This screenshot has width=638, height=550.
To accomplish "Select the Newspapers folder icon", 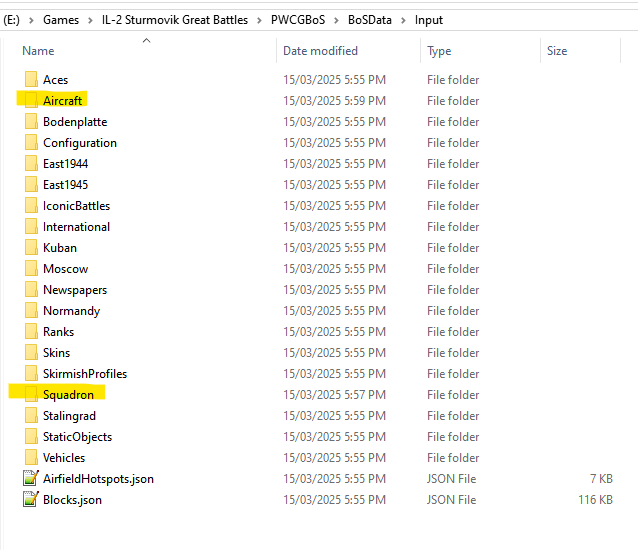I will coord(31,290).
